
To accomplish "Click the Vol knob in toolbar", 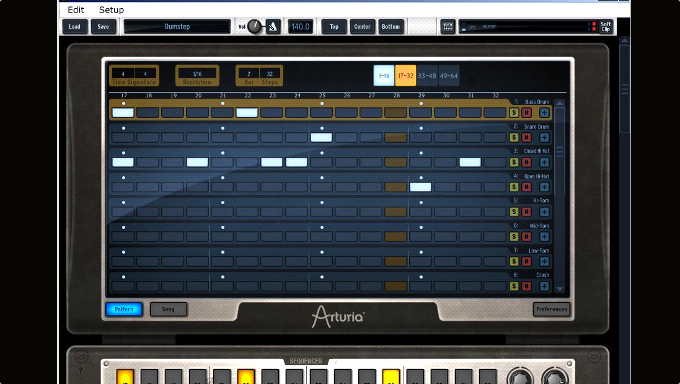I will click(x=255, y=27).
